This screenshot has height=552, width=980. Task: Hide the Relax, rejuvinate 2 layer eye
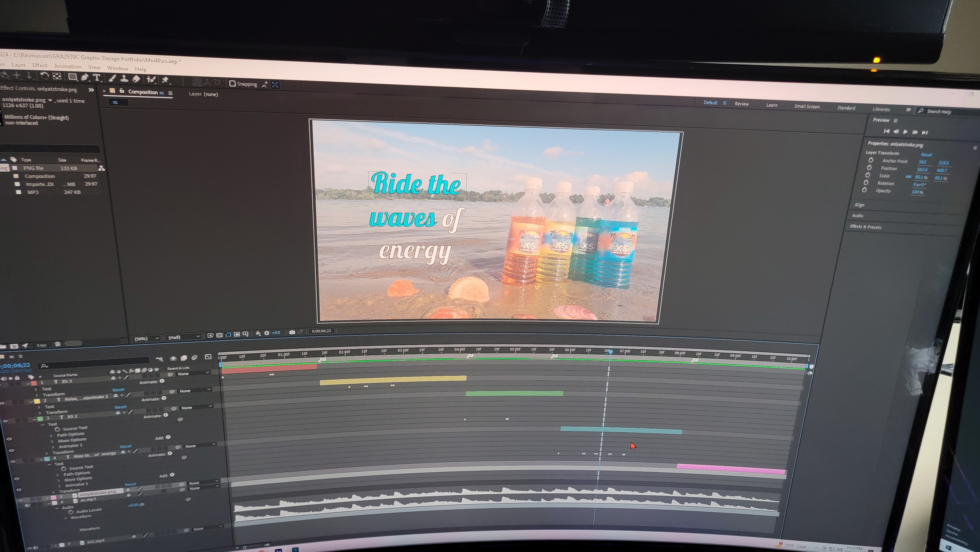(2, 403)
